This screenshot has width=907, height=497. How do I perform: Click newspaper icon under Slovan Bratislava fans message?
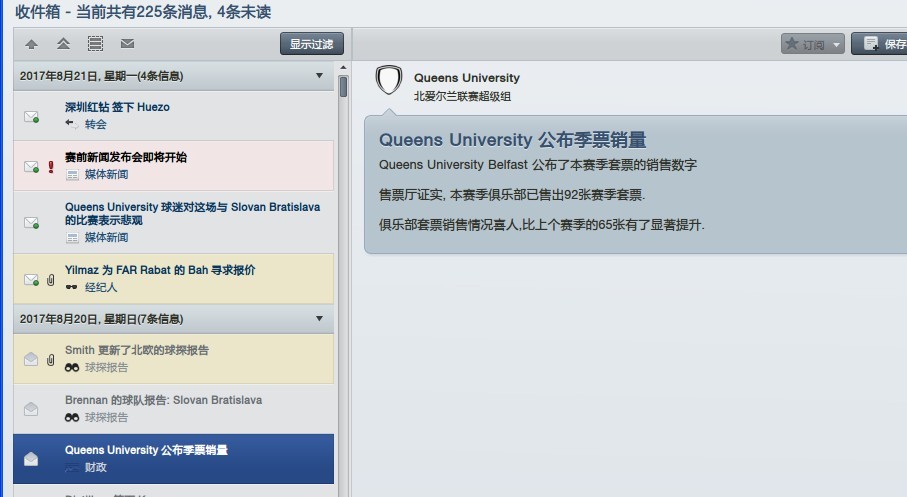coord(72,238)
